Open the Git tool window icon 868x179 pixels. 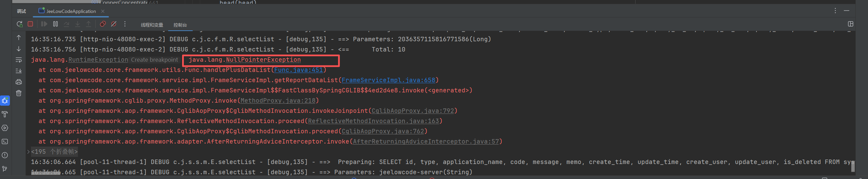(x=5, y=169)
